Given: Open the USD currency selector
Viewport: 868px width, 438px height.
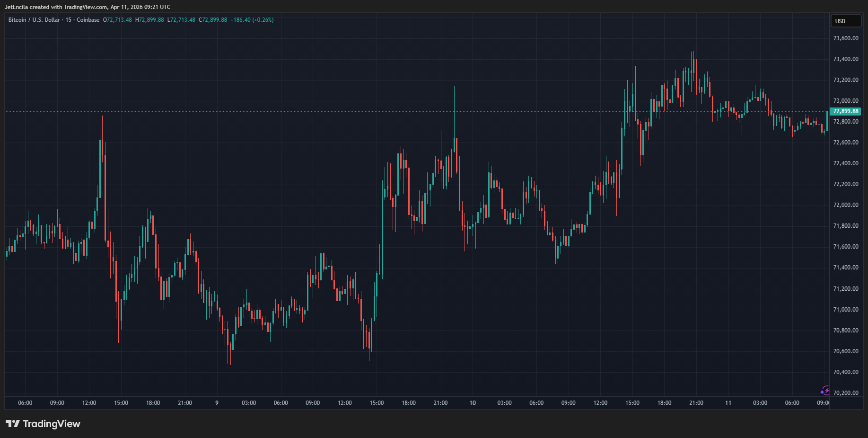Looking at the screenshot, I should coord(846,21).
